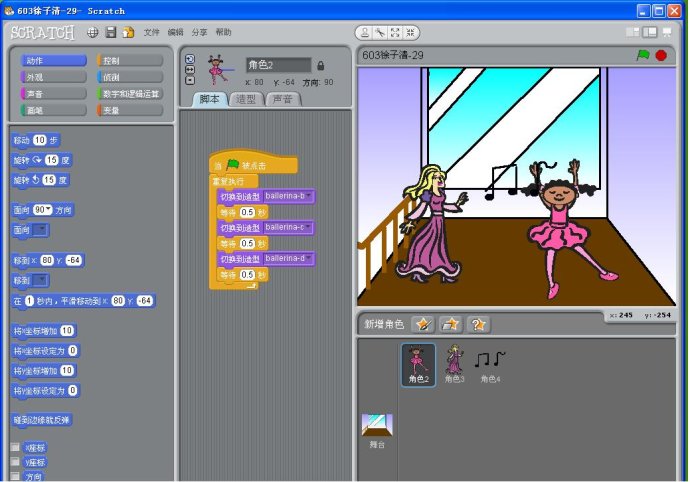Open direction dropdown in 面向 90 block
The height and width of the screenshot is (482, 690).
click(x=48, y=210)
